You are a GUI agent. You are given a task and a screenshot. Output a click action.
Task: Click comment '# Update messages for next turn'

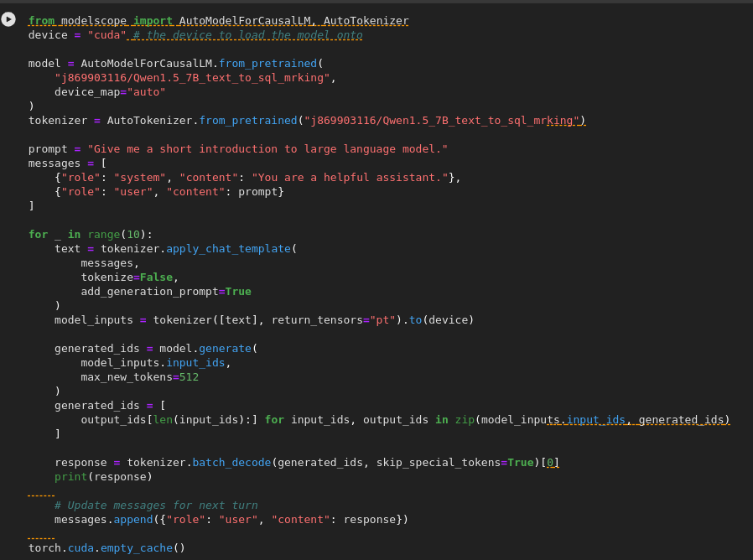[x=156, y=506]
